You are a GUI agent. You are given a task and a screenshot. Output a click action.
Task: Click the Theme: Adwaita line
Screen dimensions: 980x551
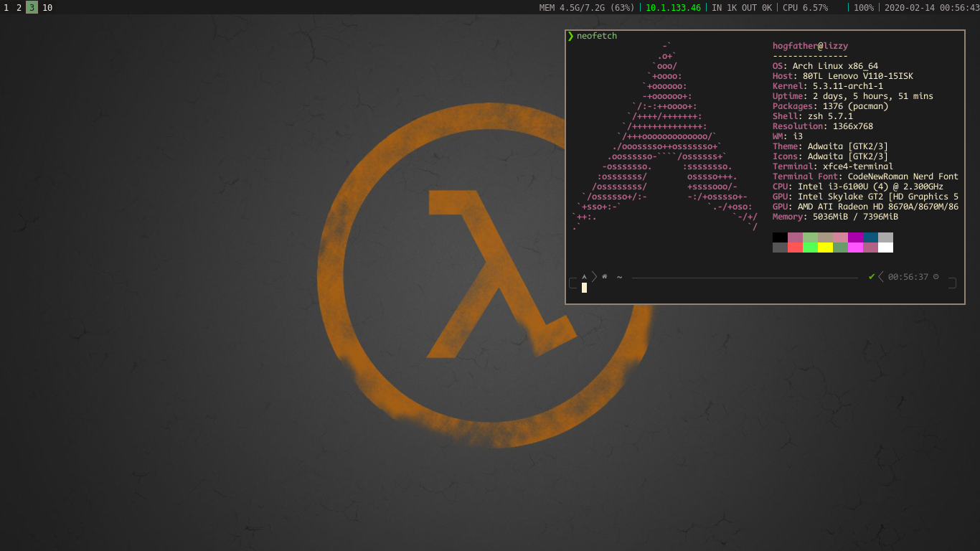click(x=830, y=146)
